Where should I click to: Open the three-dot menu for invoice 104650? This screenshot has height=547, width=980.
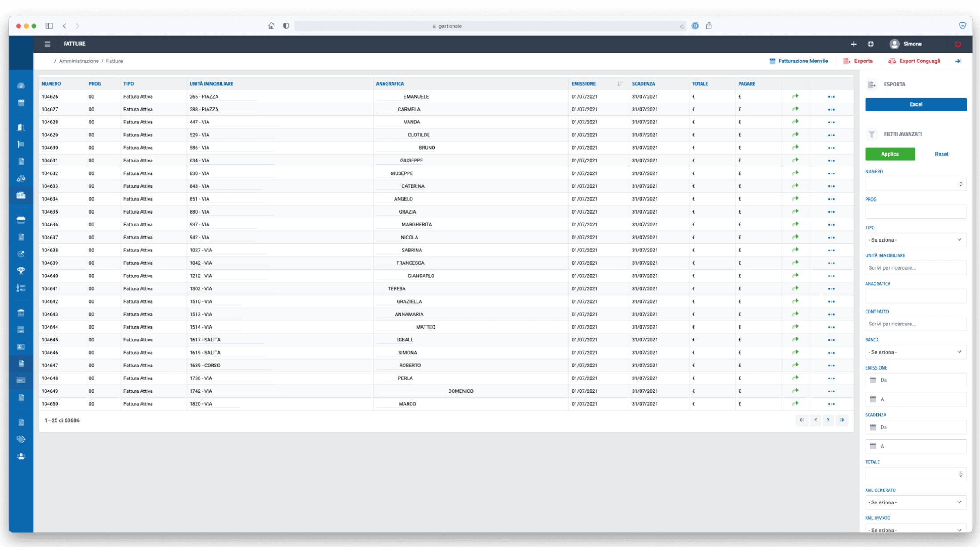click(x=831, y=404)
